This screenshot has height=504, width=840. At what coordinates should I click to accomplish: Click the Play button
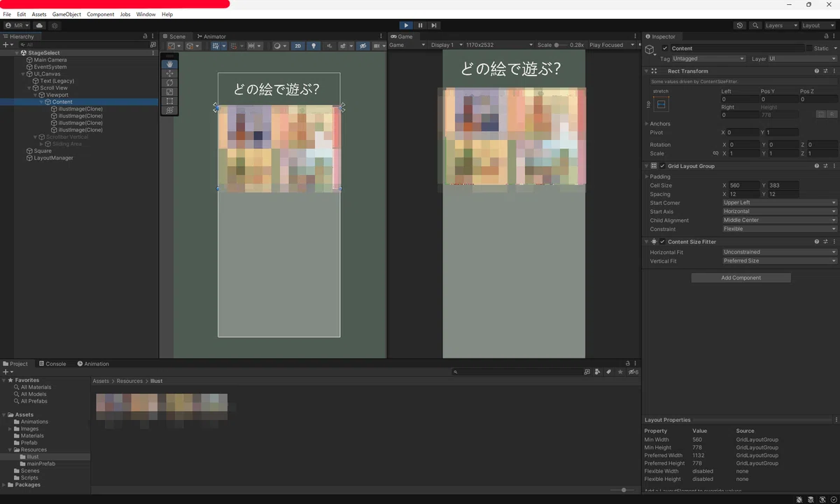(406, 25)
